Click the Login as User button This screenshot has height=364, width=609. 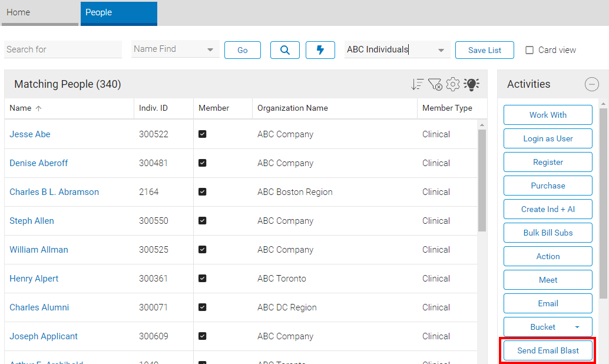pyautogui.click(x=548, y=138)
